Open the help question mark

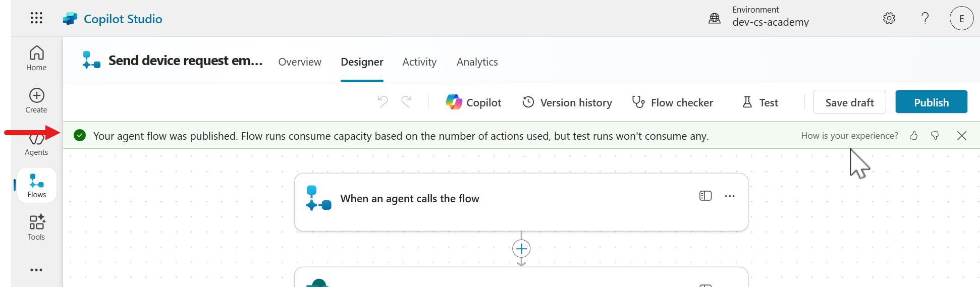[924, 19]
